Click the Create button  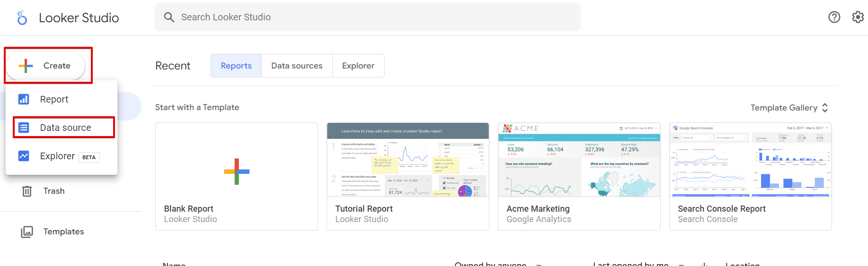pos(45,66)
